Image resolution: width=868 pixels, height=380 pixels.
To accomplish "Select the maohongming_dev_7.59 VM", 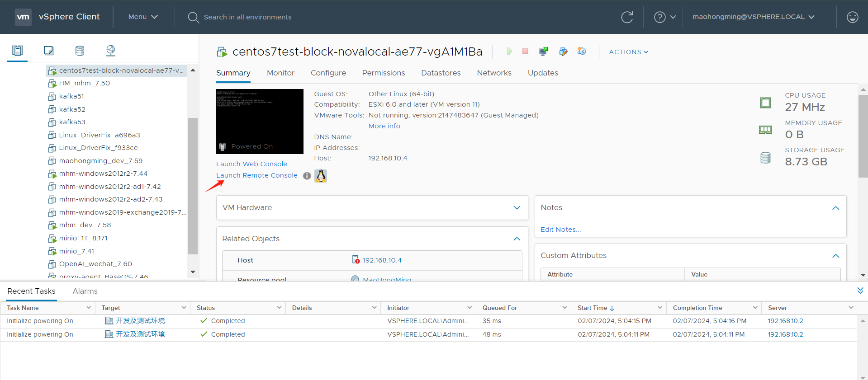I will coord(101,161).
